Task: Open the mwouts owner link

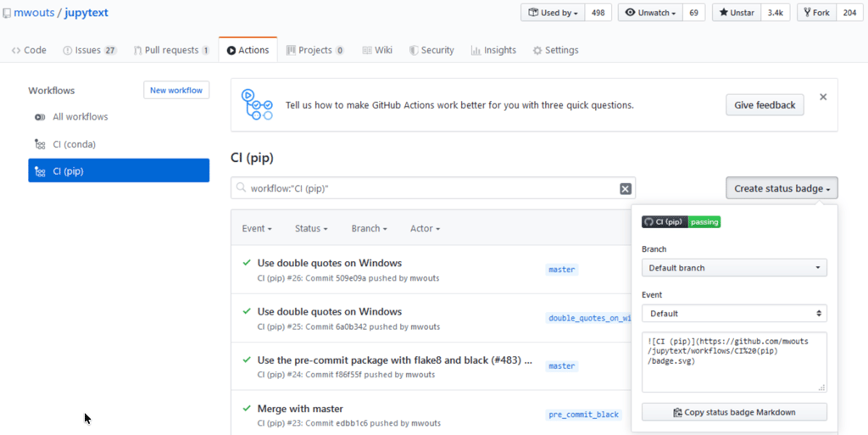Action: point(34,13)
